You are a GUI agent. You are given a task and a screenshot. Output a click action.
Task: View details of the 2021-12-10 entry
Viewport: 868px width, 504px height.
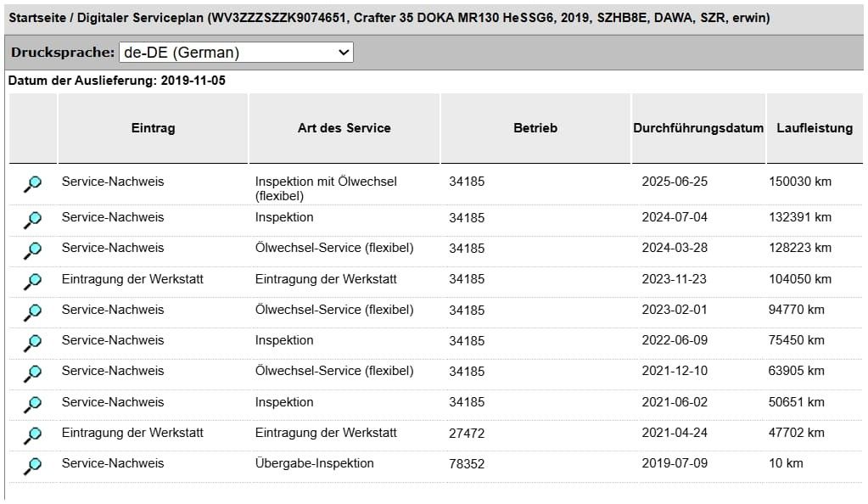[32, 374]
